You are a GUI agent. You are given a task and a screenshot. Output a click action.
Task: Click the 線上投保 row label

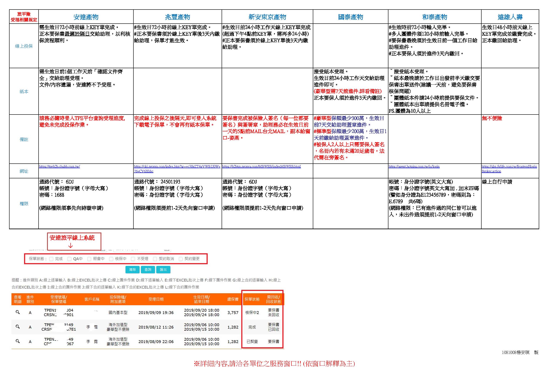[24, 46]
